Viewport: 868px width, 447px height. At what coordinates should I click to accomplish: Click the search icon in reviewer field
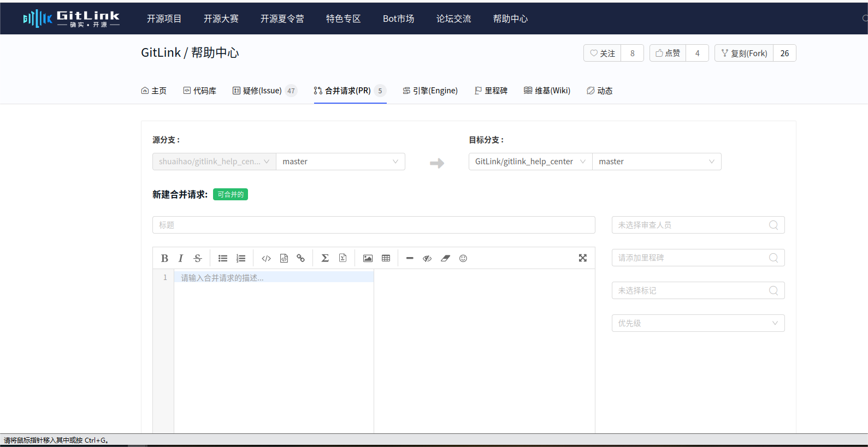pos(773,225)
